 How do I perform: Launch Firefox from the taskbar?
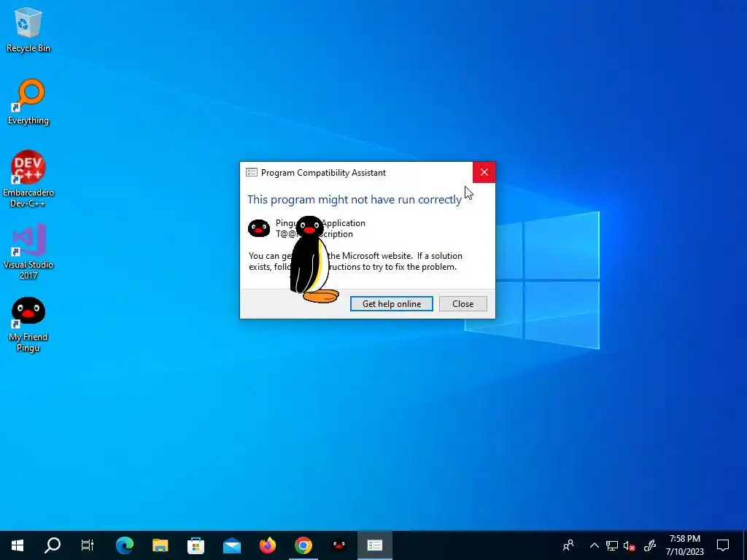[267, 545]
